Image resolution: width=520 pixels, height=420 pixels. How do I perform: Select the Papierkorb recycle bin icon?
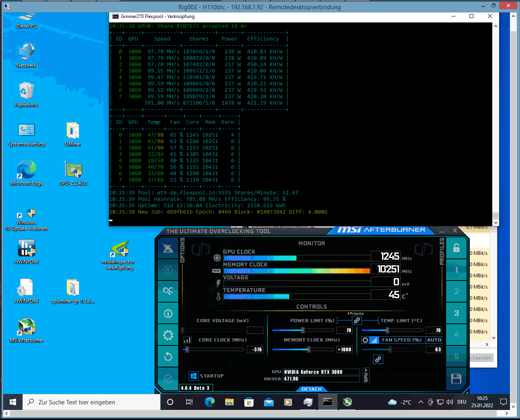(26, 95)
